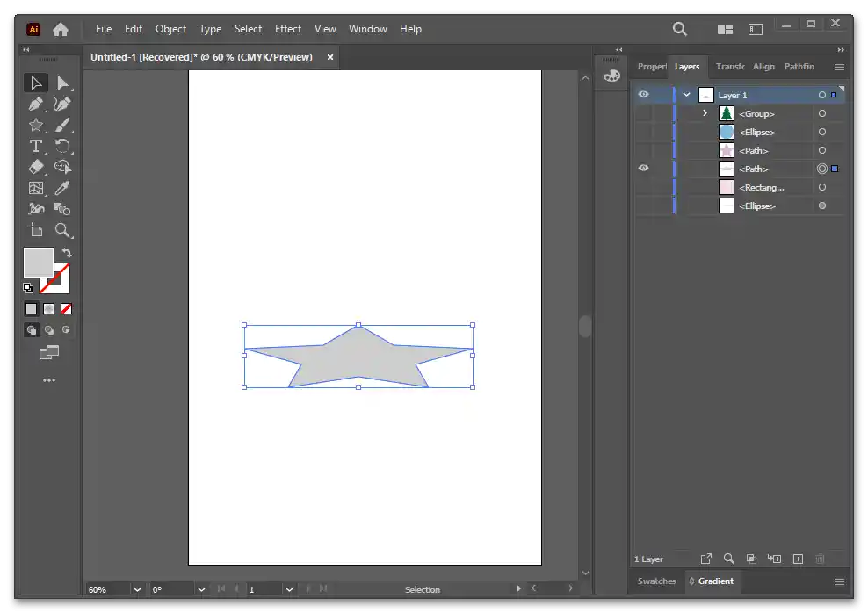
Task: Select the Pen tool
Action: point(36,104)
